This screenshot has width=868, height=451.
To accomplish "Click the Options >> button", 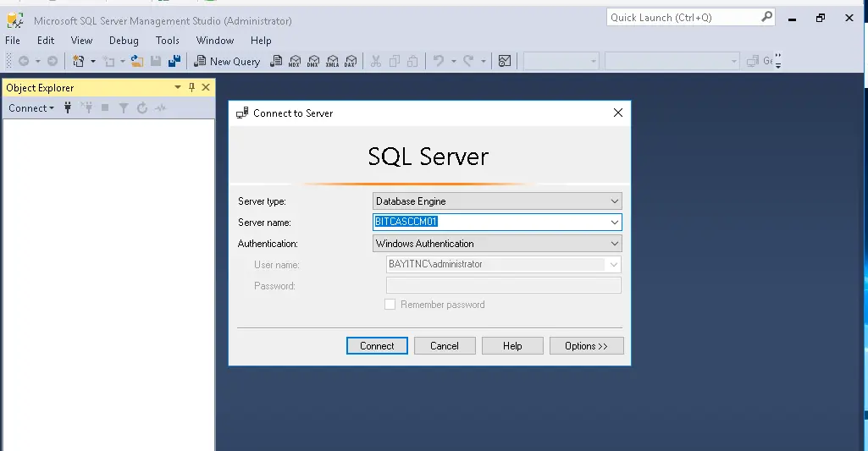I will tap(586, 346).
